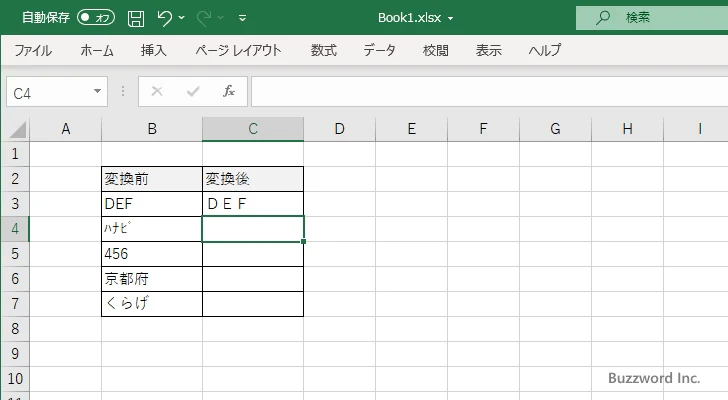Click the Insert Function fx icon
728x400 pixels.
(x=229, y=91)
